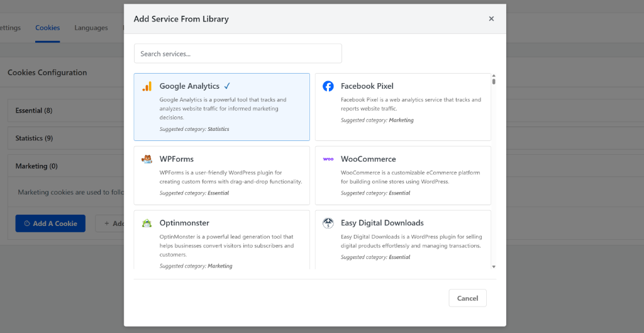Click the Google Analytics bar chart icon
The width and height of the screenshot is (644, 333).
click(147, 86)
